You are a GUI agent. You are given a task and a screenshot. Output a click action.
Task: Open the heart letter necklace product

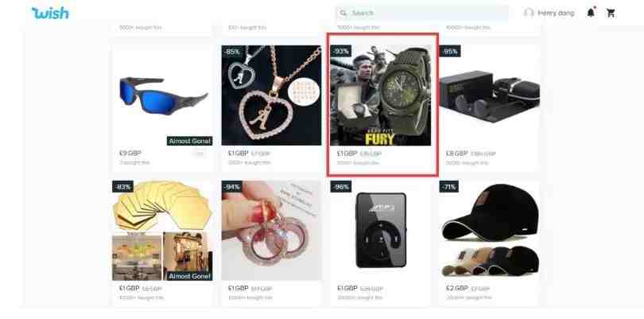(271, 95)
